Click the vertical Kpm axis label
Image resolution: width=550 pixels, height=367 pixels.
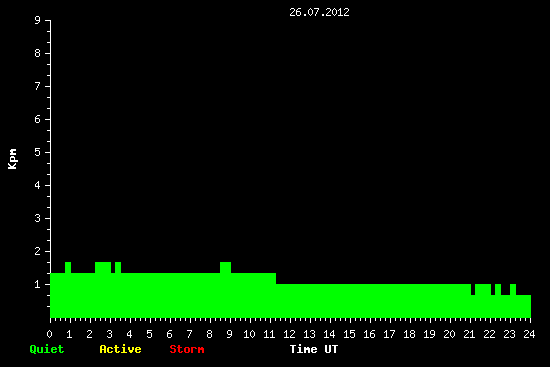point(12,159)
